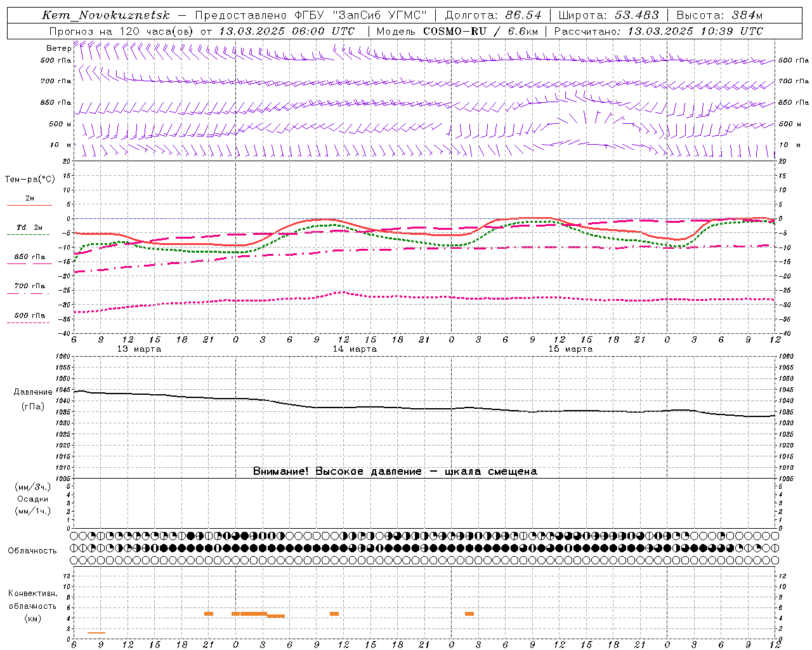Click the Осадки precipitation label
Screen dimensions: 812x650
coord(33,499)
